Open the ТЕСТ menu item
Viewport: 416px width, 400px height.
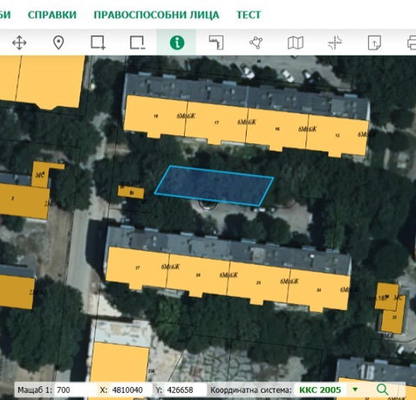[249, 15]
